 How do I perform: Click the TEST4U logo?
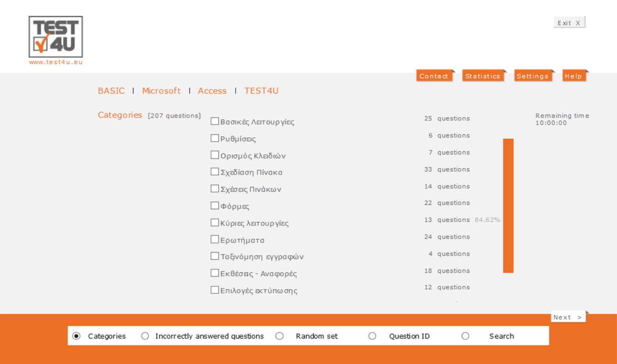[x=56, y=37]
